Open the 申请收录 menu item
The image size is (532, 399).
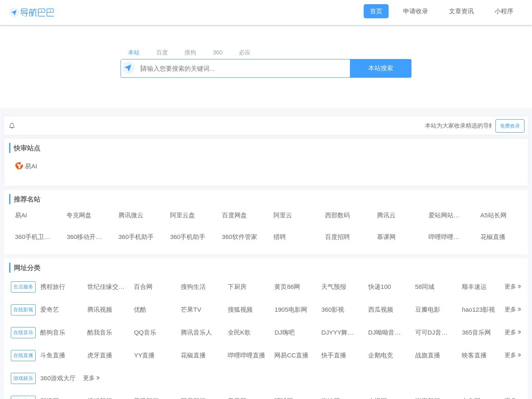(x=415, y=11)
